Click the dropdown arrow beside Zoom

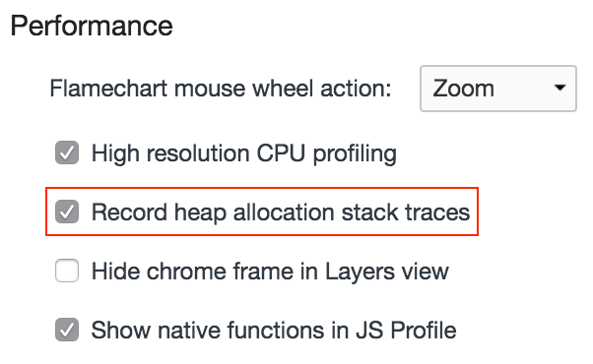[x=560, y=88]
